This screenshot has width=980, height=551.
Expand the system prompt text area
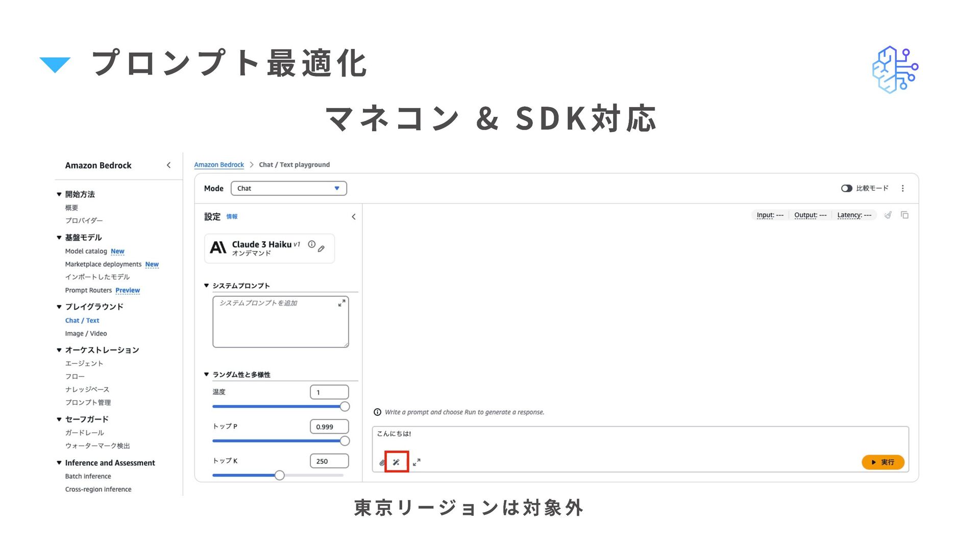[x=341, y=303]
